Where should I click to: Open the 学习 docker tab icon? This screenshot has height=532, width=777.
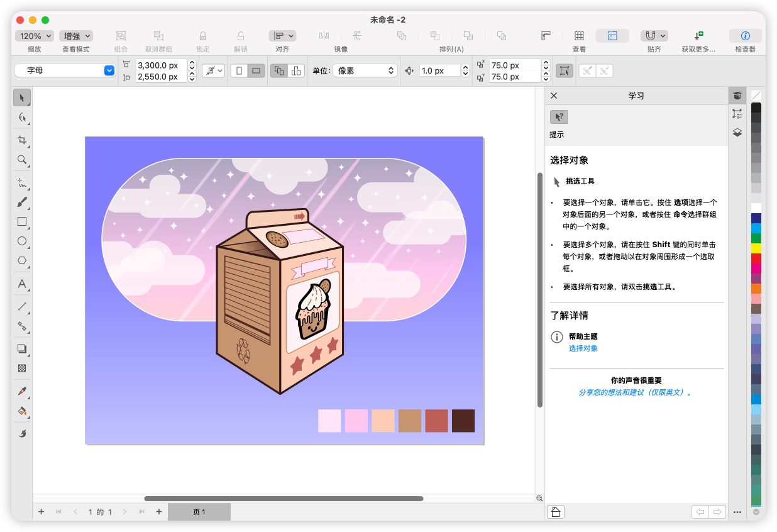(x=737, y=96)
